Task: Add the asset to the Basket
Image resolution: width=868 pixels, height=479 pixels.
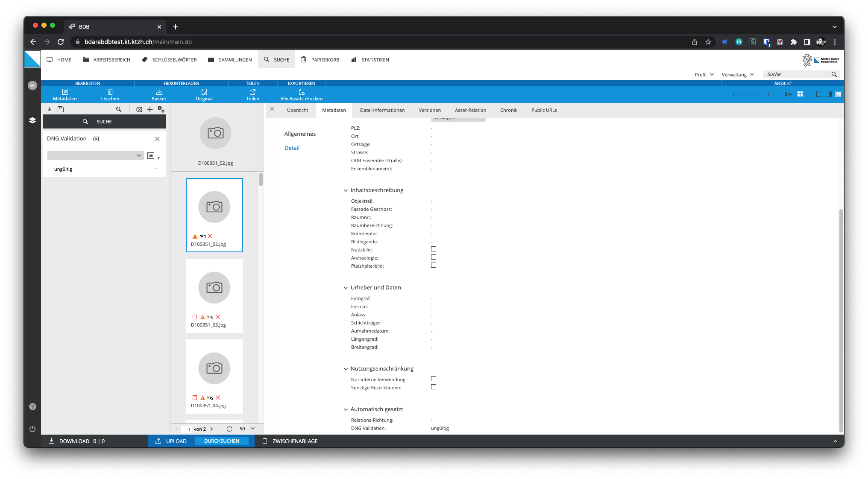Action: pos(159,95)
